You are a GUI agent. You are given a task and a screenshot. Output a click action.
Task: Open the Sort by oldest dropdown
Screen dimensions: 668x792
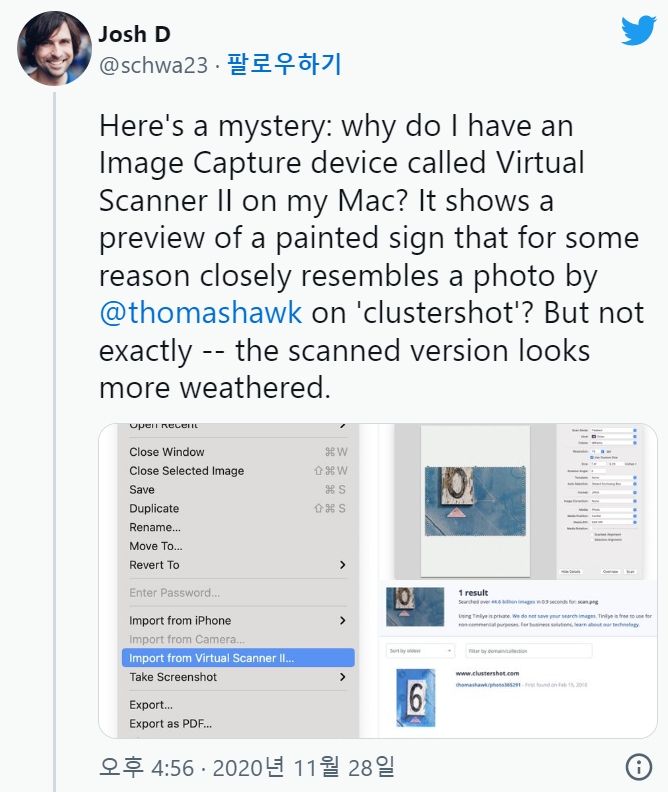(419, 651)
